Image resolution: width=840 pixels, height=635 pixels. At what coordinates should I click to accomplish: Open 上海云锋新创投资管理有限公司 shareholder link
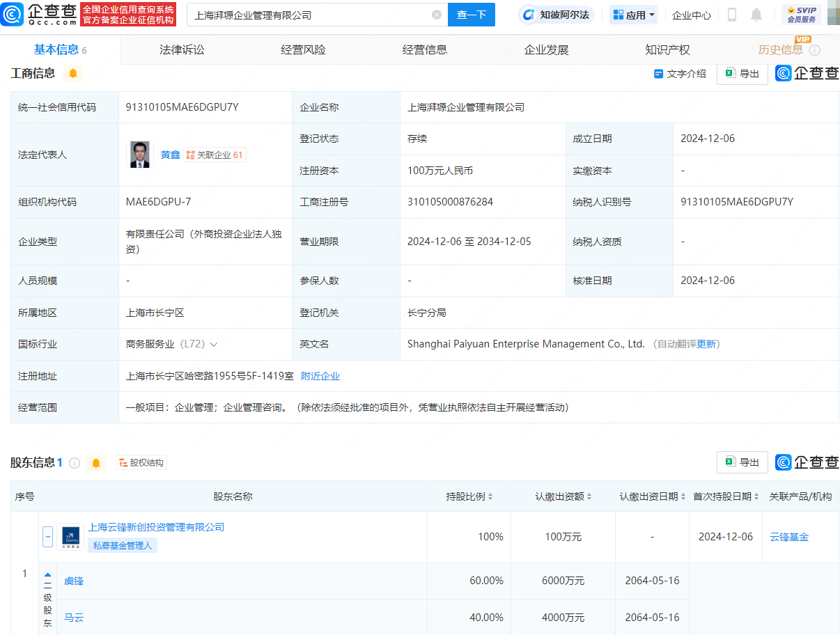pyautogui.click(x=157, y=528)
